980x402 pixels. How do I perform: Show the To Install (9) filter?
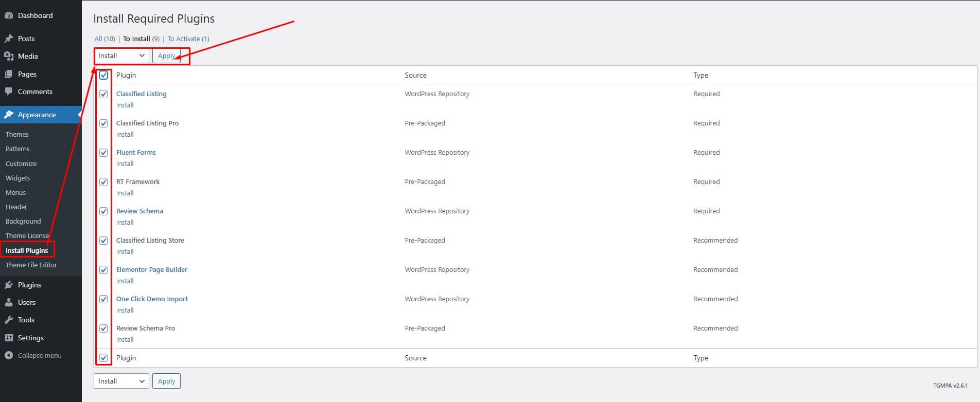coord(141,39)
